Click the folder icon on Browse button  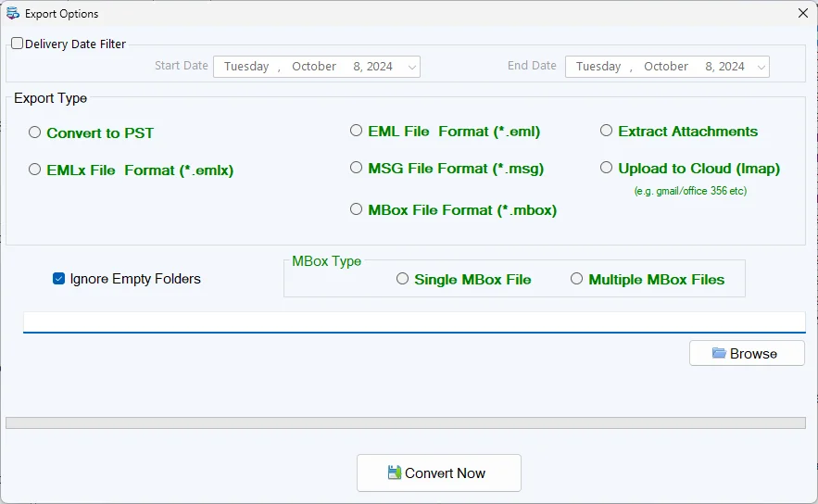719,353
